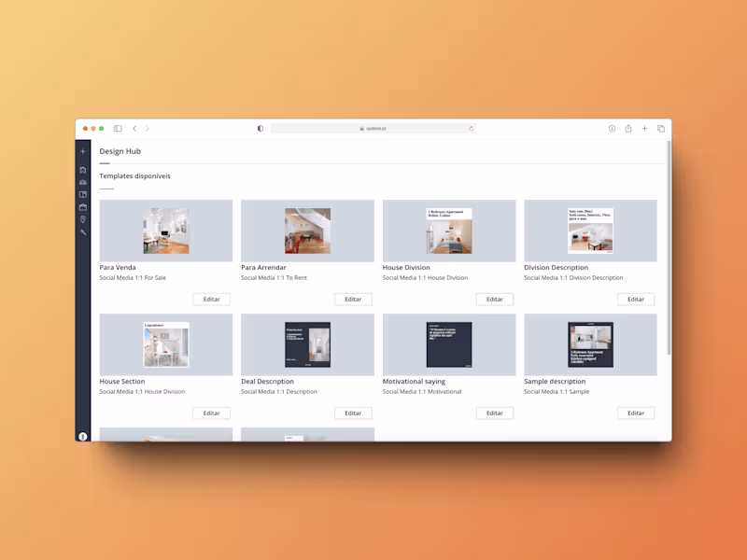Click the plus icon in the dark sidebar

point(83,151)
